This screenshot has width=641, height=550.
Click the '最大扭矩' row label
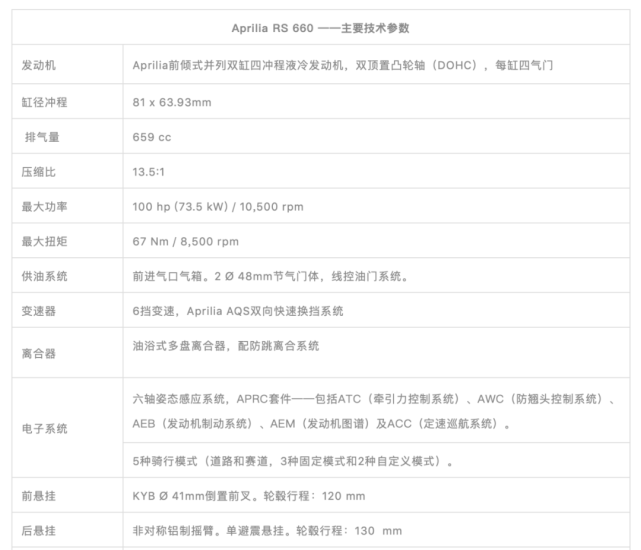[45, 241]
